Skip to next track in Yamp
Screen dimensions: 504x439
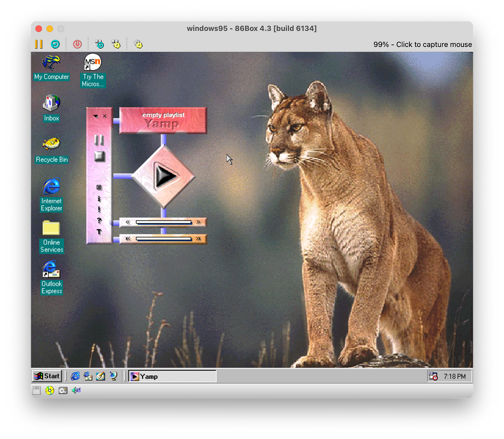(x=198, y=239)
